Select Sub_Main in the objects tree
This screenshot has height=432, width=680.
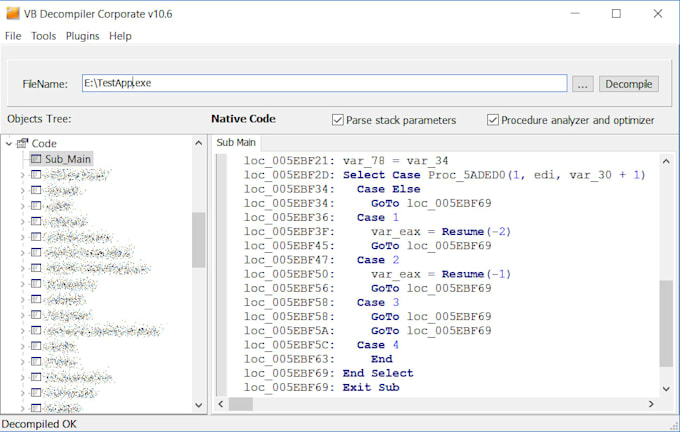pos(68,159)
